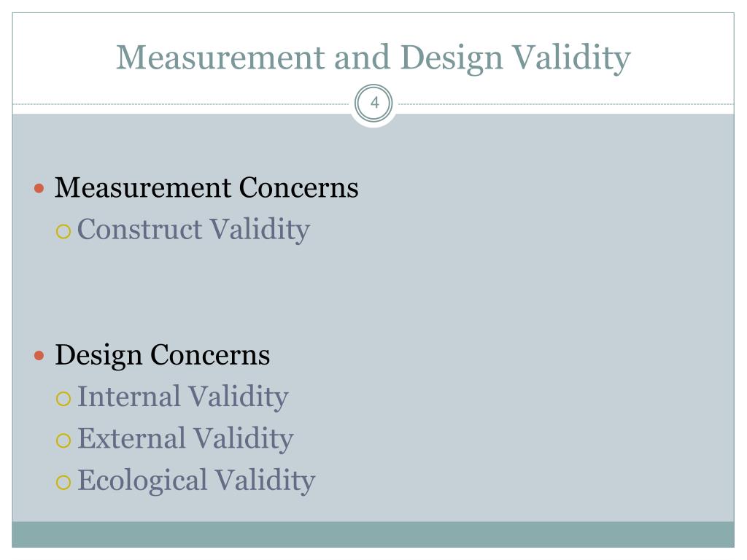
Task: Click the orange bullet beside Measurement Concerns
Action: [39, 189]
